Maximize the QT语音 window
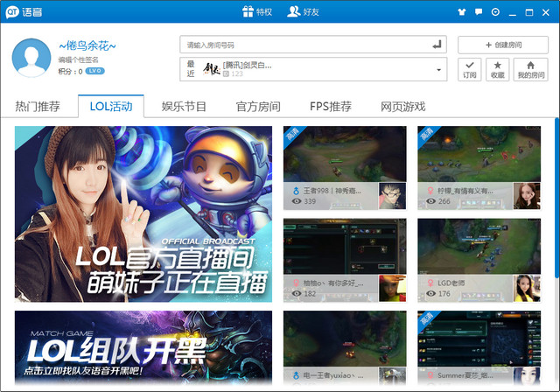 [x=529, y=12]
